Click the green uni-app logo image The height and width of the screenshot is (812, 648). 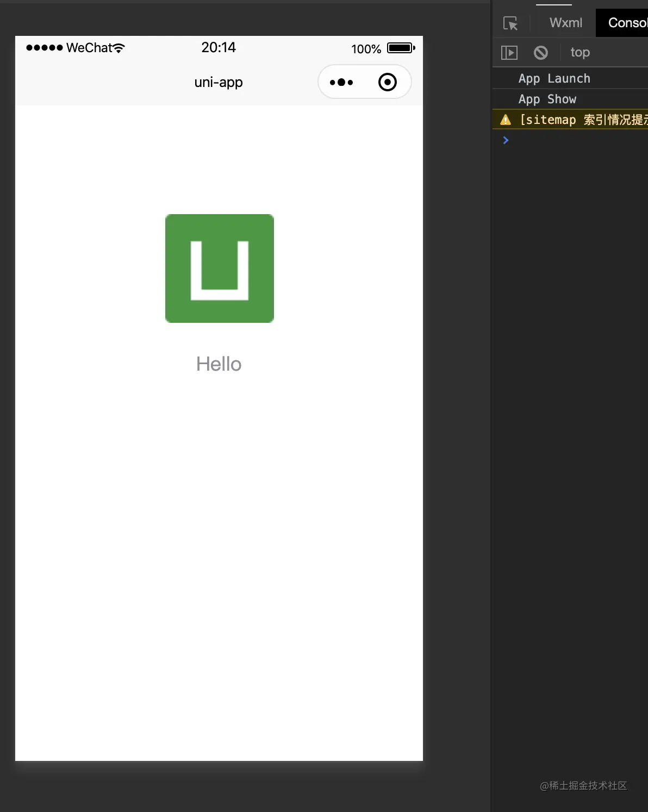point(220,268)
